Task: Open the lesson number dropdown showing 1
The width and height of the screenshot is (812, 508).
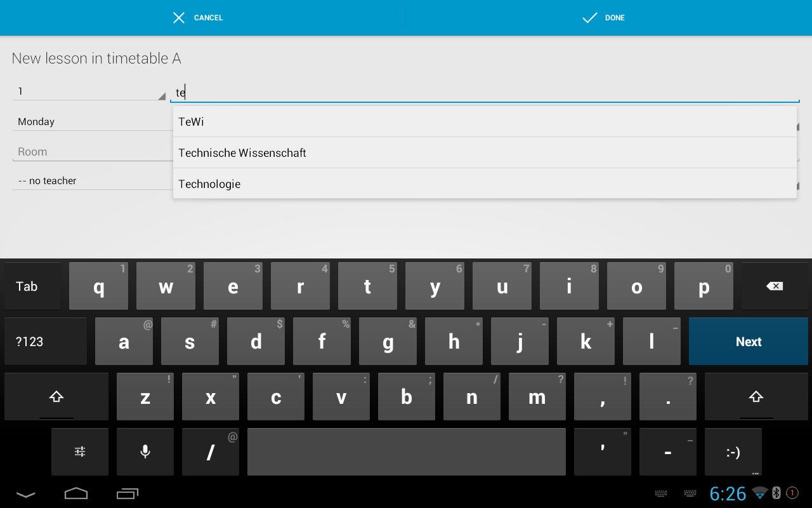Action: [x=89, y=91]
